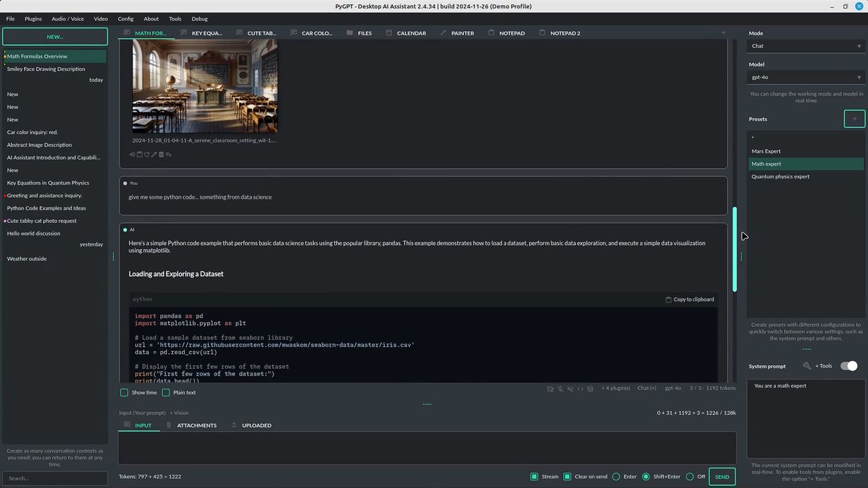Click the read-aloud speaker icon under the classroom image
The image size is (868, 488).
tap(132, 154)
